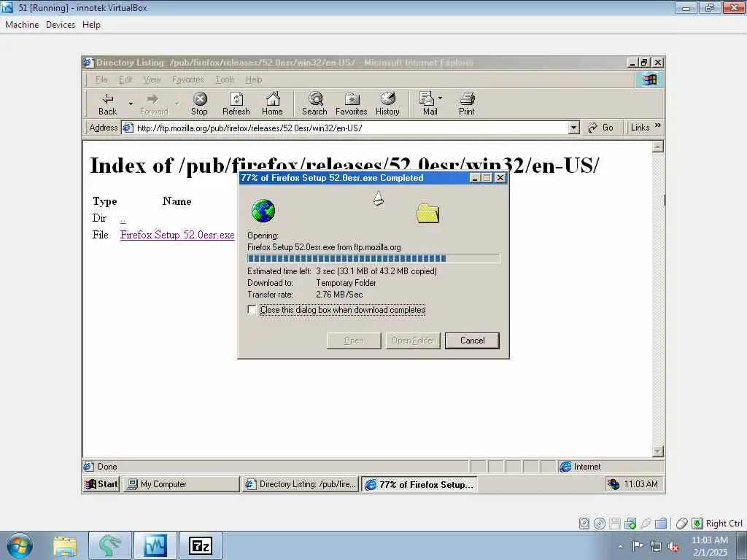Image resolution: width=747 pixels, height=560 pixels.
Task: Click the Open button in download dialog
Action: [354, 341]
